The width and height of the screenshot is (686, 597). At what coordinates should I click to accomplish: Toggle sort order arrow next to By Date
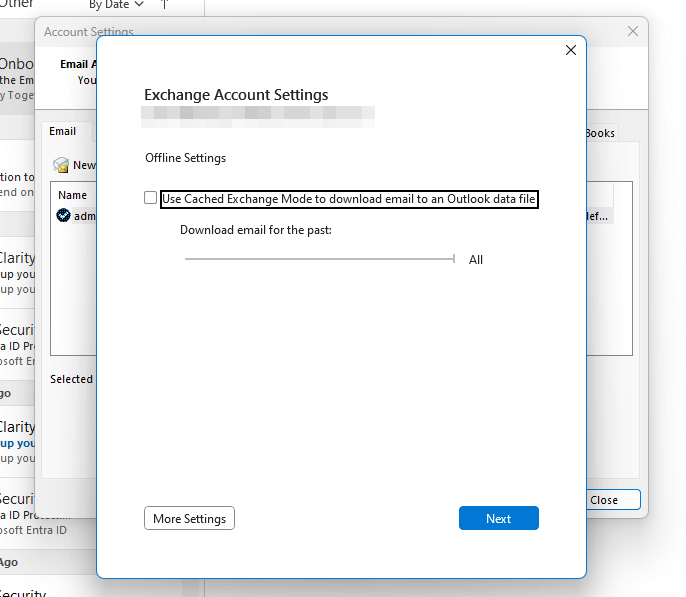point(164,4)
